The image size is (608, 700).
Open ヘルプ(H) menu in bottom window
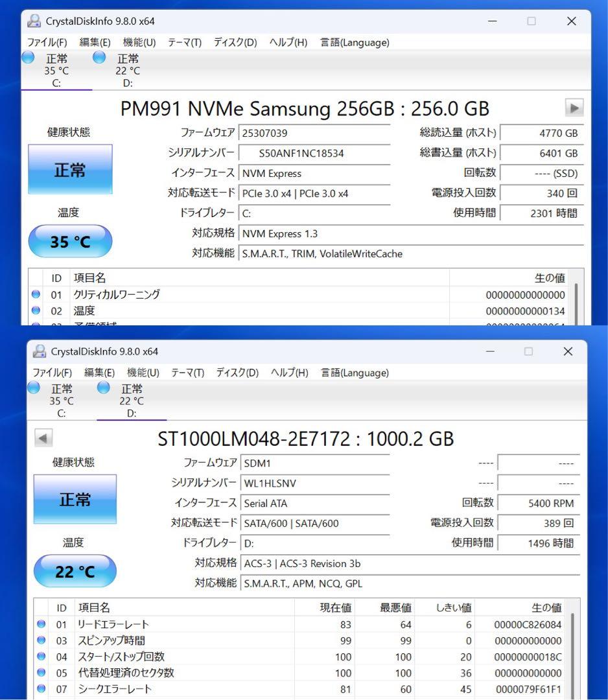(290, 373)
